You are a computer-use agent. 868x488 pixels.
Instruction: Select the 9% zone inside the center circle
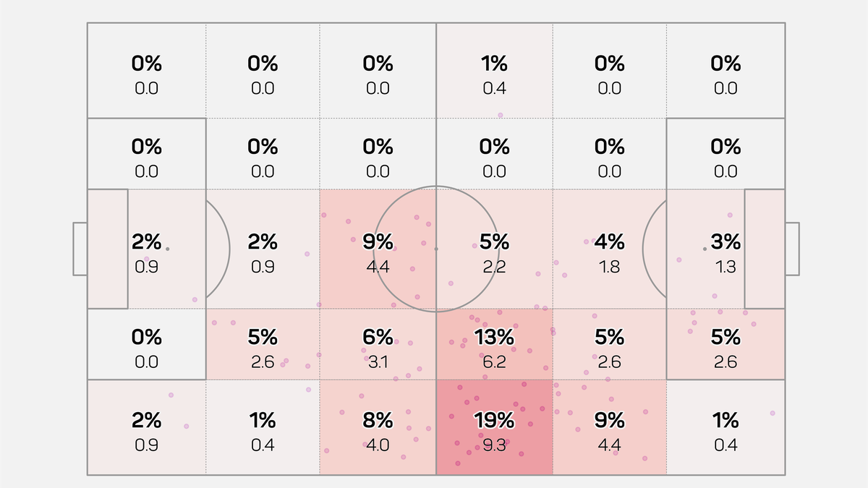(x=378, y=249)
